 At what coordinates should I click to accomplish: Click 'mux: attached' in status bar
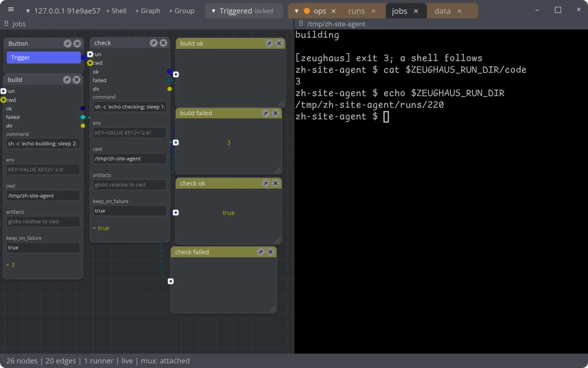[165, 361]
